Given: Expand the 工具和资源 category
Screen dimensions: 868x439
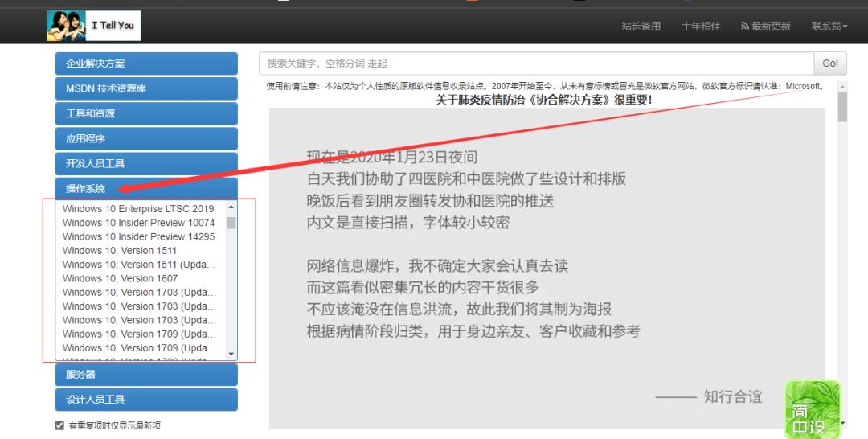Looking at the screenshot, I should pos(146,113).
